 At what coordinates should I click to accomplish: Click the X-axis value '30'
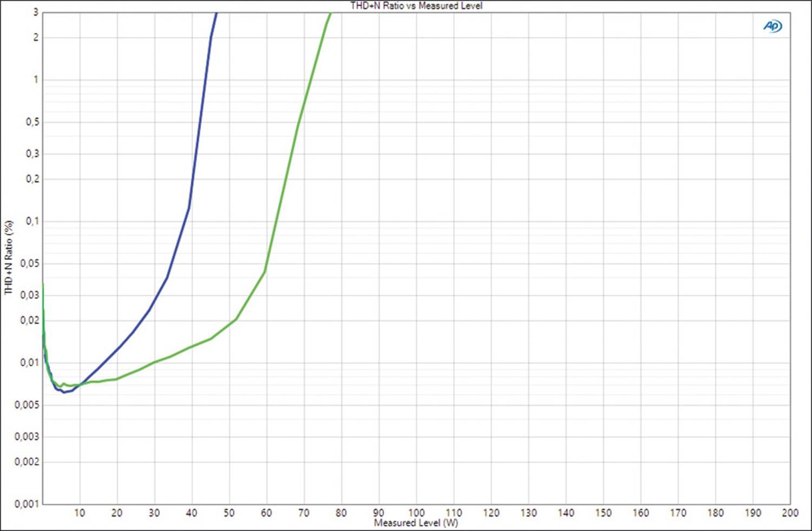pos(154,513)
